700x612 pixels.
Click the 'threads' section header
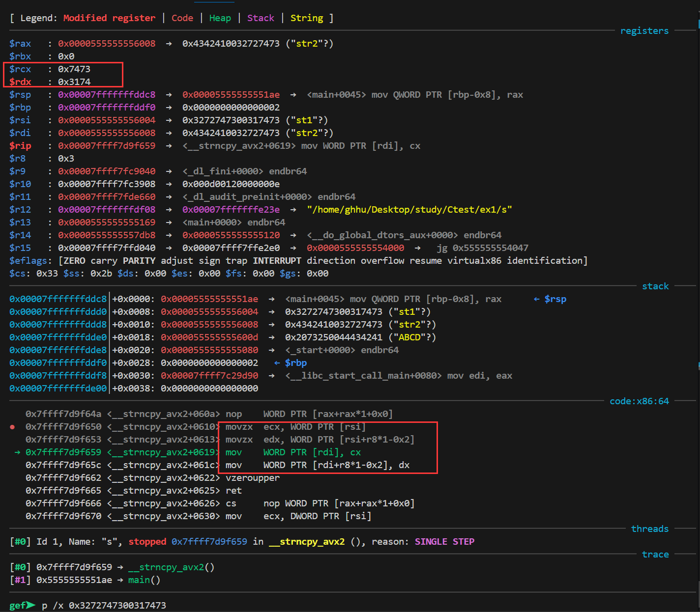coord(649,529)
